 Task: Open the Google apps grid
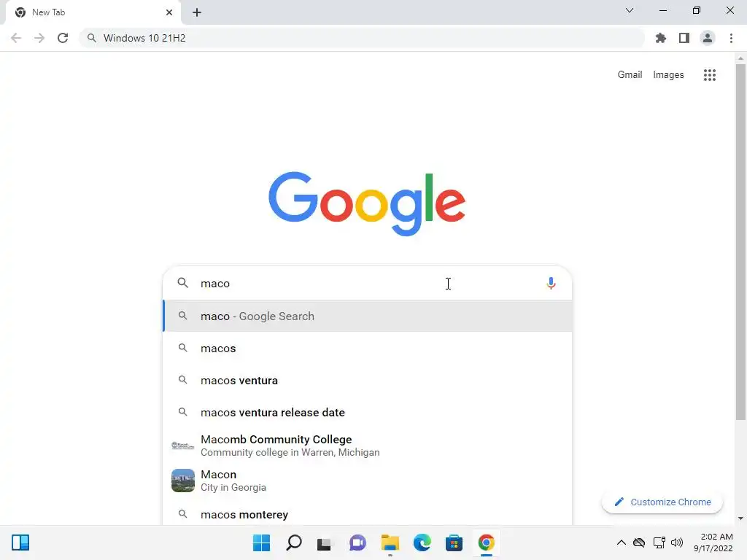(x=709, y=75)
